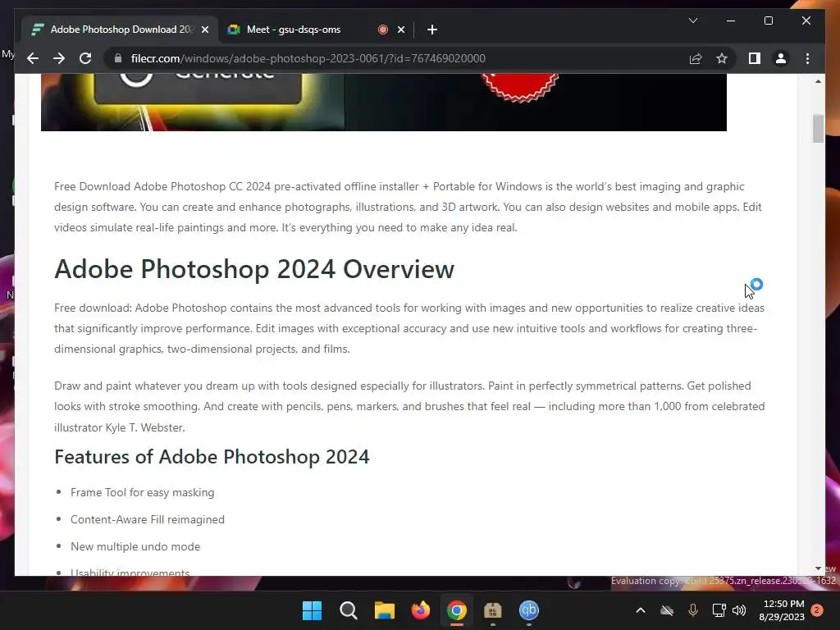Go back to the previous page

click(33, 58)
